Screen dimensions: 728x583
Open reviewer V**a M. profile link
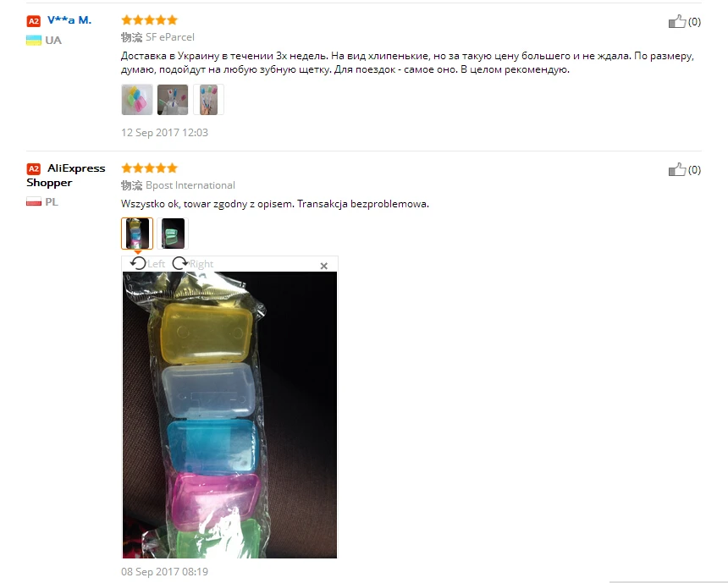[x=69, y=20]
